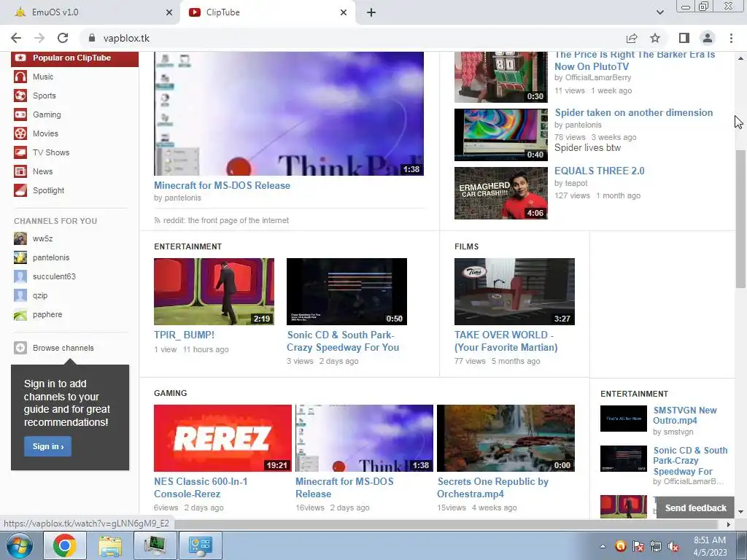The height and width of the screenshot is (560, 747).
Task: Open TAKE OVER WORLD video title
Action: (506, 341)
